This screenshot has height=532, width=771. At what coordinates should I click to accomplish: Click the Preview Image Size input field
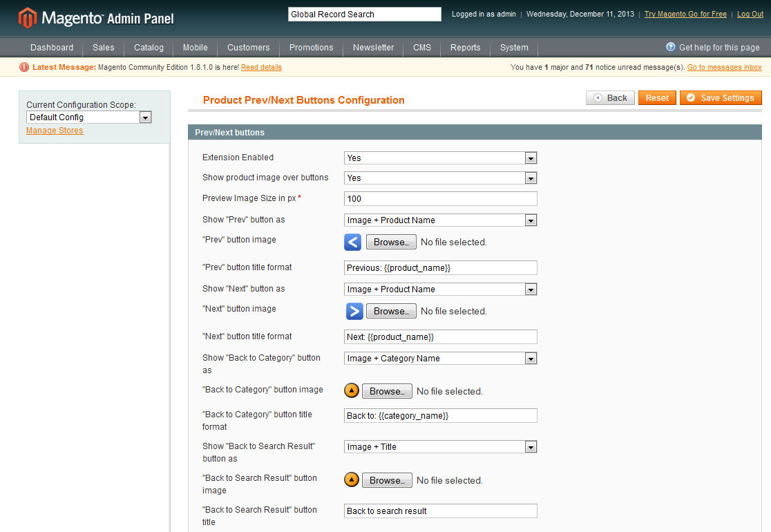click(x=440, y=199)
